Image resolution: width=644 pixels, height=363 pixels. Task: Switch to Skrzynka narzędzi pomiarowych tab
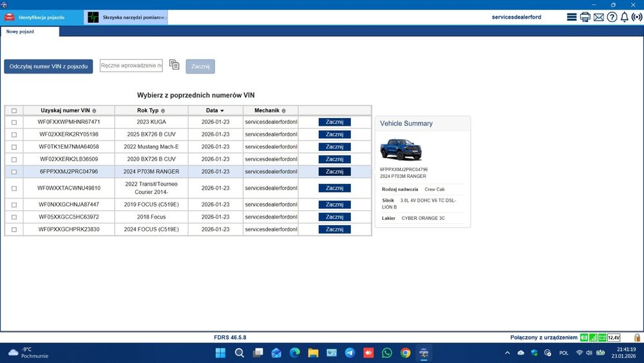[126, 17]
